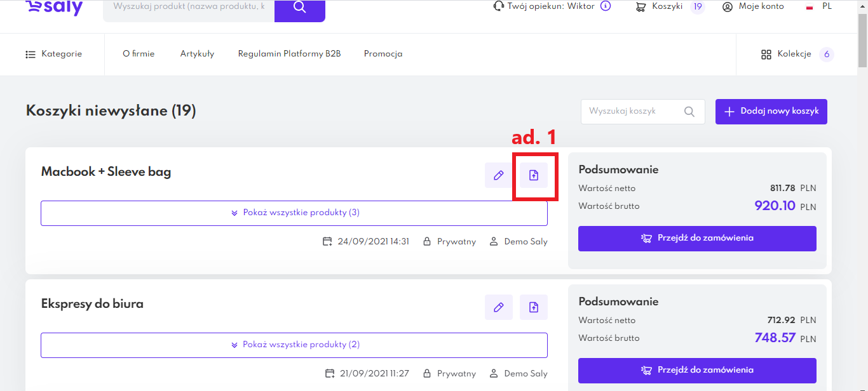The image size is (868, 391).
Task: Expand all products (2) for Ekspresy basket
Action: click(294, 345)
